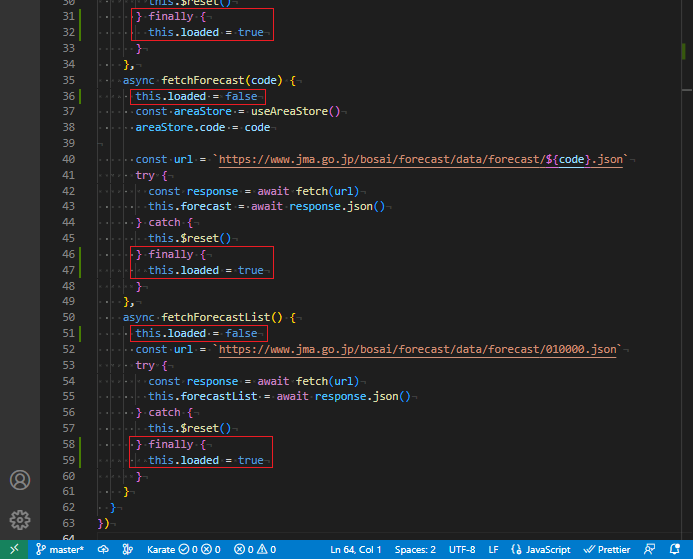Click line number 63 in the gutter
Image resolution: width=693 pixels, height=559 pixels.
tap(69, 523)
